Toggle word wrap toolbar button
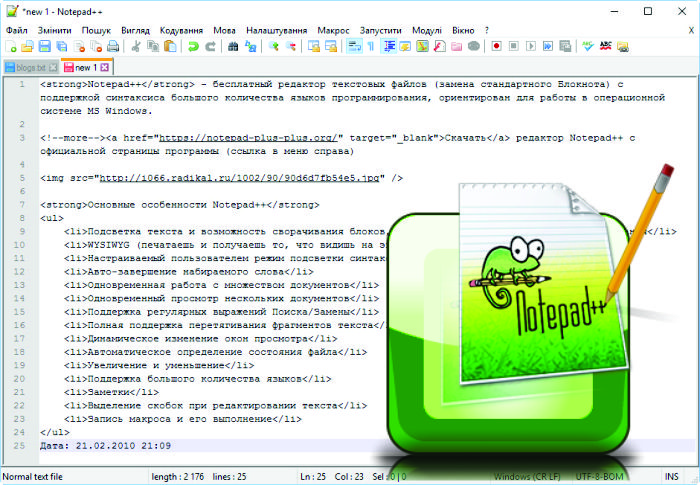 pos(354,46)
